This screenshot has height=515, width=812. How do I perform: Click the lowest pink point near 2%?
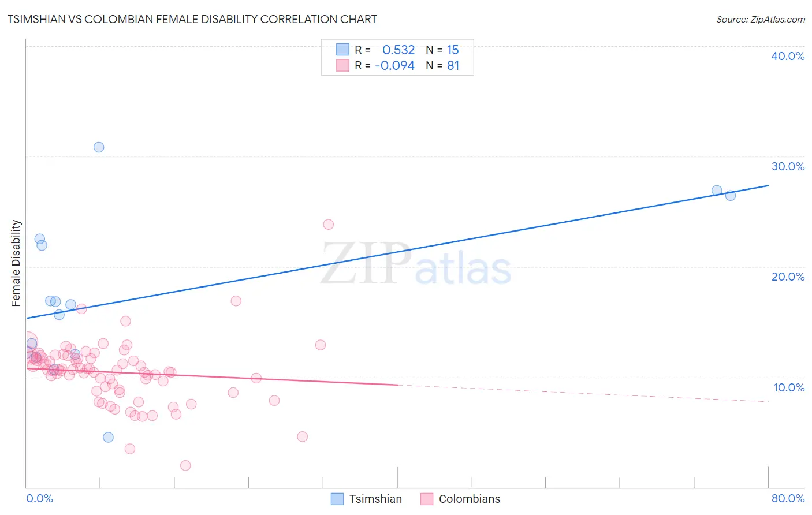(185, 465)
